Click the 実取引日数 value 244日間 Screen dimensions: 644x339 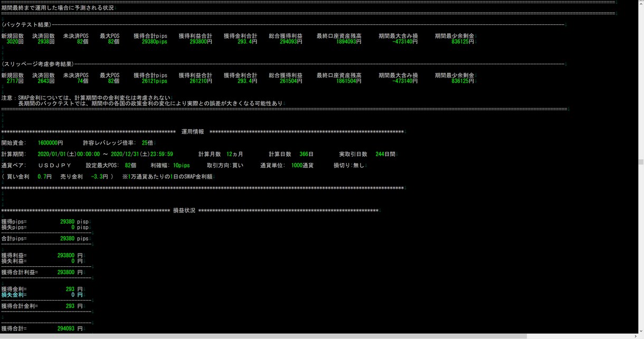384,154
